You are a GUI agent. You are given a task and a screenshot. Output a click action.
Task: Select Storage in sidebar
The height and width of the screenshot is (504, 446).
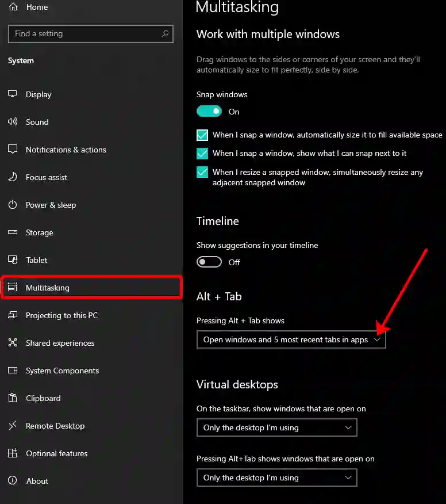pyautogui.click(x=40, y=232)
